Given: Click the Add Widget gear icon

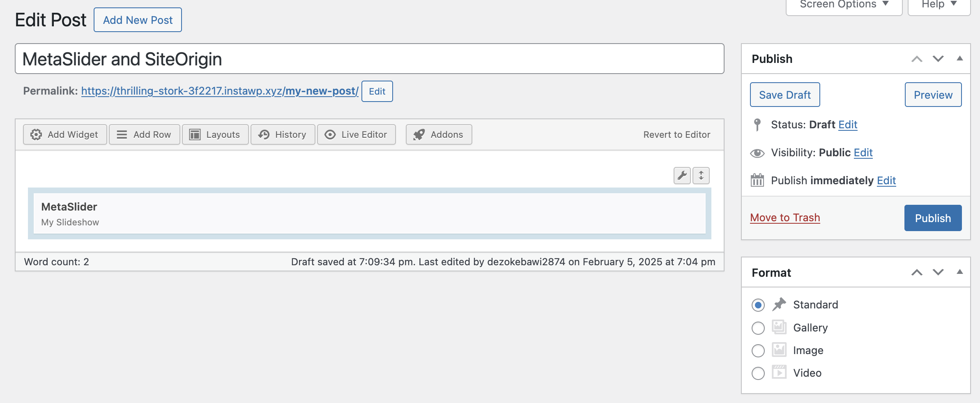Looking at the screenshot, I should pyautogui.click(x=36, y=134).
